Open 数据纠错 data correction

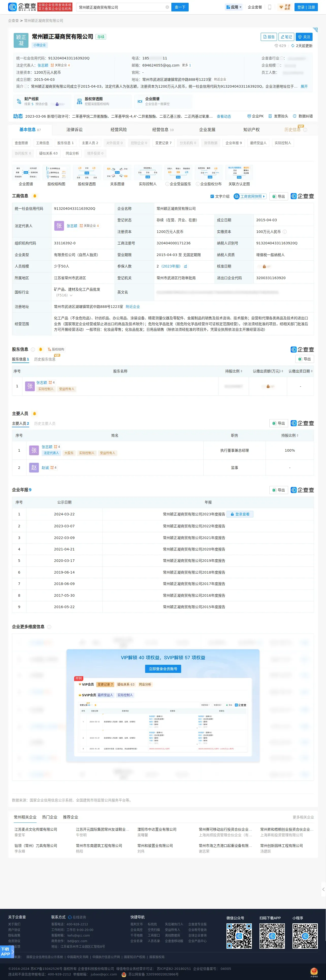pos(303,116)
